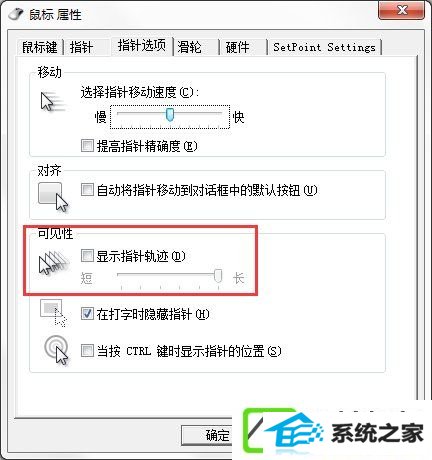Click the pointer speed motion icon
The height and width of the screenshot is (460, 432).
coord(53,103)
